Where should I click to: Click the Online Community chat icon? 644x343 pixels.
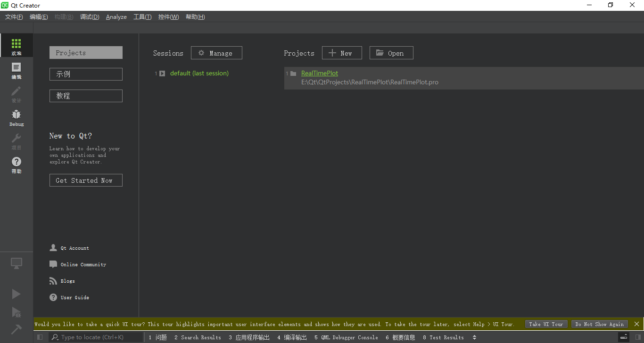(x=53, y=264)
